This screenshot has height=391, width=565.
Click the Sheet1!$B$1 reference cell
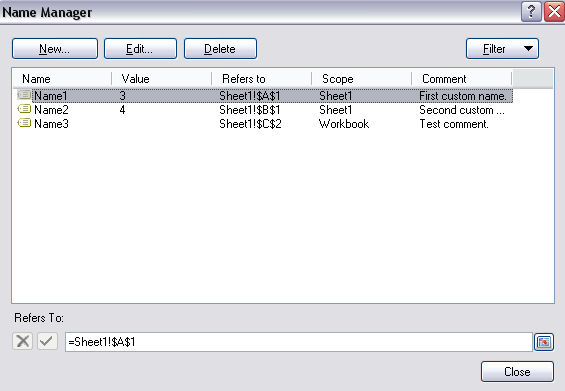[x=250, y=110]
